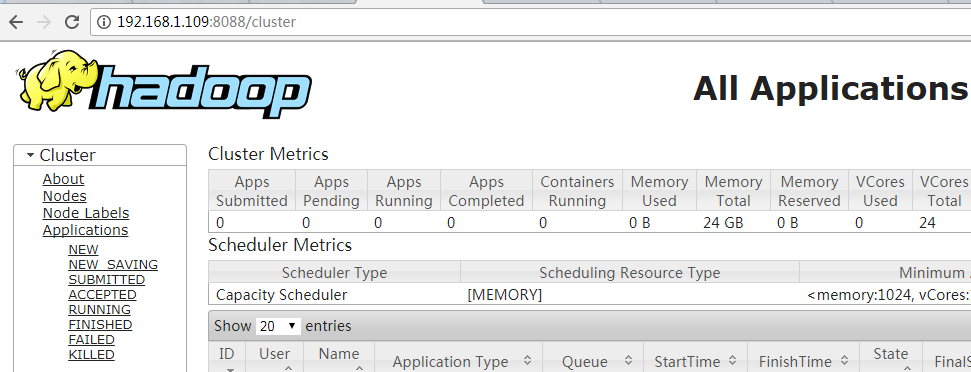Filter applications by NEW_SAVING state
The width and height of the screenshot is (971, 372).
point(113,265)
